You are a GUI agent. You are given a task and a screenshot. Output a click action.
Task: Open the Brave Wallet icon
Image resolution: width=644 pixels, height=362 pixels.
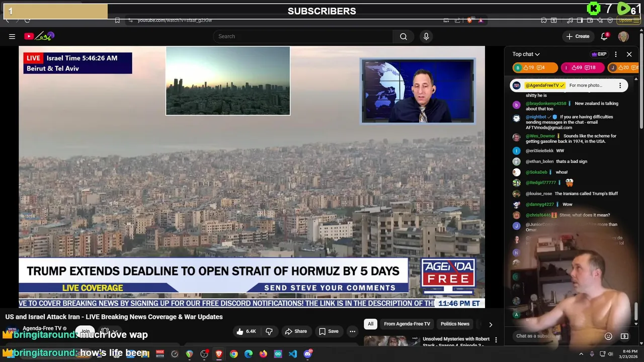[x=590, y=21]
